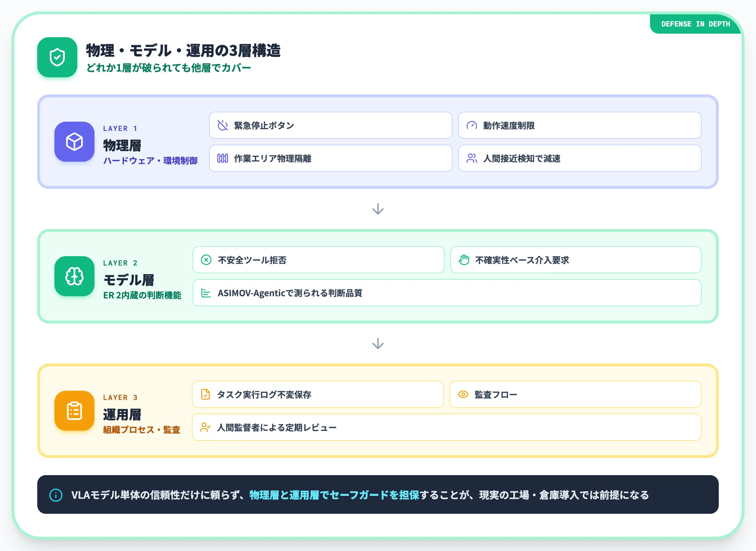Screen dimensions: 756x551
Task: Click the hand icon beside 不確実性ベース介入要求
Action: click(464, 260)
